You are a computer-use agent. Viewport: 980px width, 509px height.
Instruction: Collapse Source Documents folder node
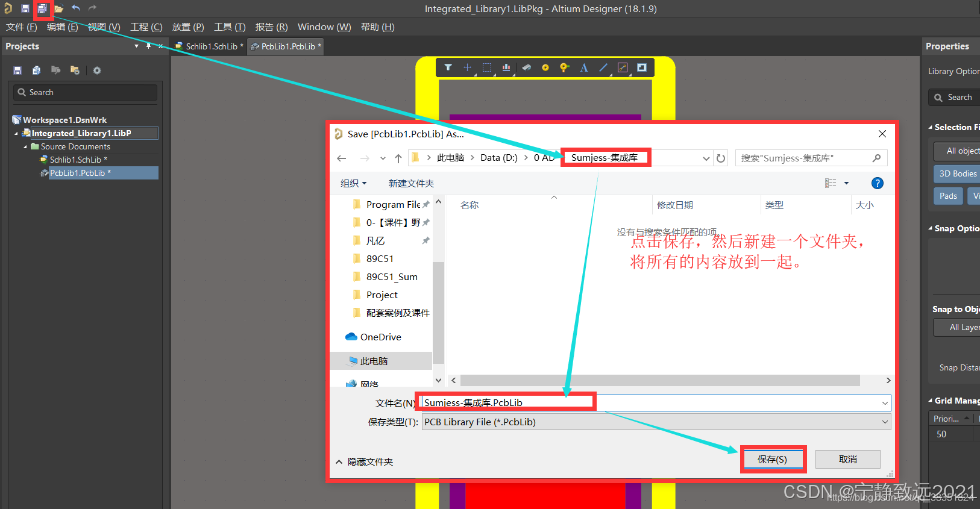[x=25, y=147]
